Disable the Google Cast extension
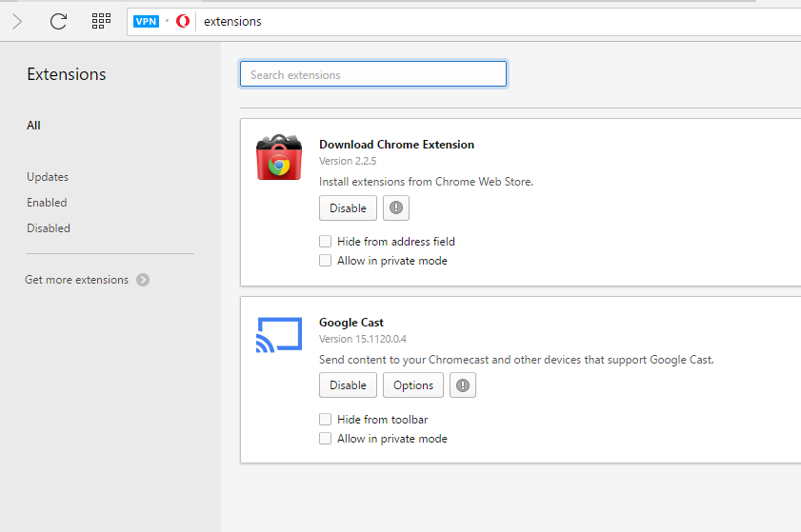This screenshot has width=801, height=532. 348,384
